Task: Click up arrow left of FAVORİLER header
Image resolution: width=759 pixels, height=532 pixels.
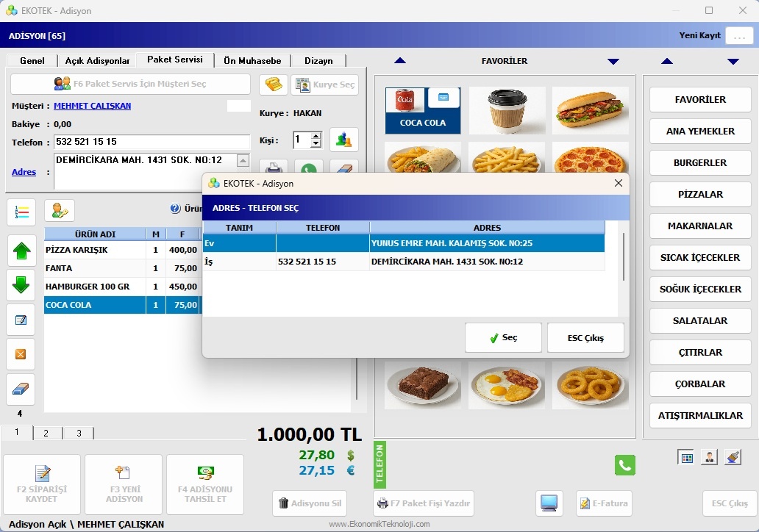Action: coord(400,61)
